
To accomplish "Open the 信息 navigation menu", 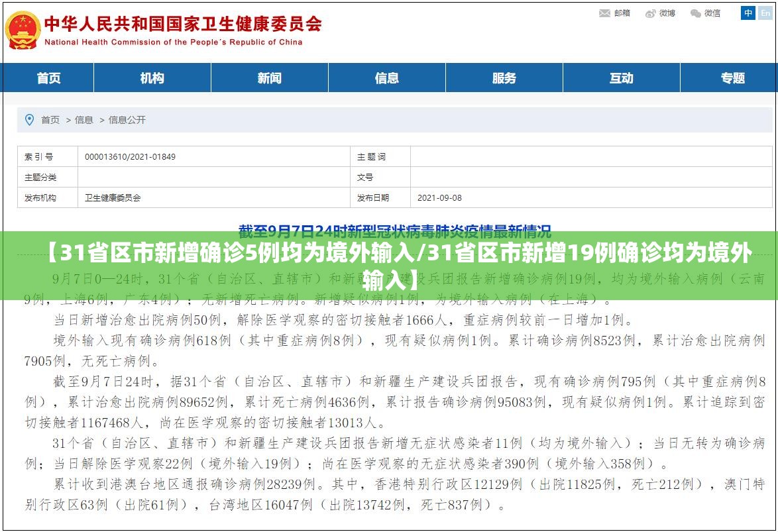I will tap(387, 78).
